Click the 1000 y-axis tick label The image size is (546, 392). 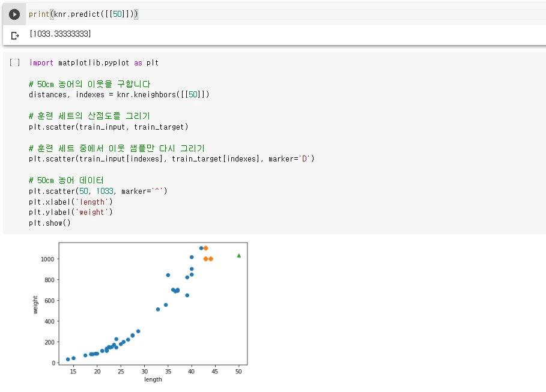point(47,259)
